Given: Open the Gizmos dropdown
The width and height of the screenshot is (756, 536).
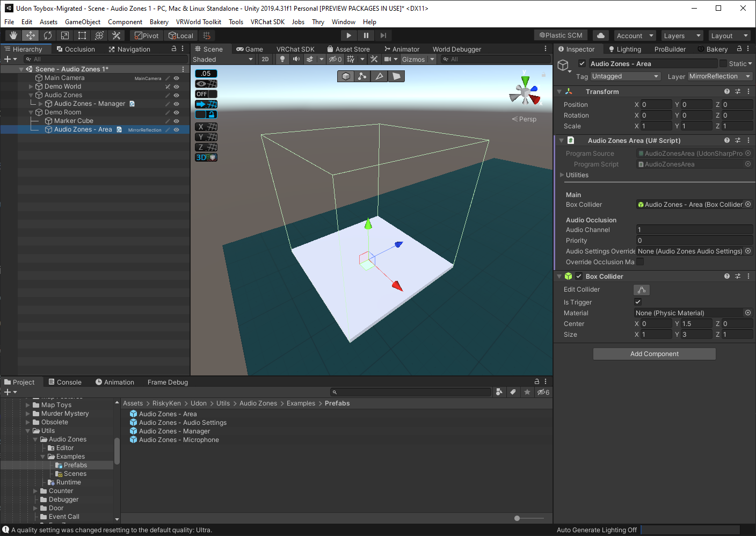Looking at the screenshot, I should [418, 59].
